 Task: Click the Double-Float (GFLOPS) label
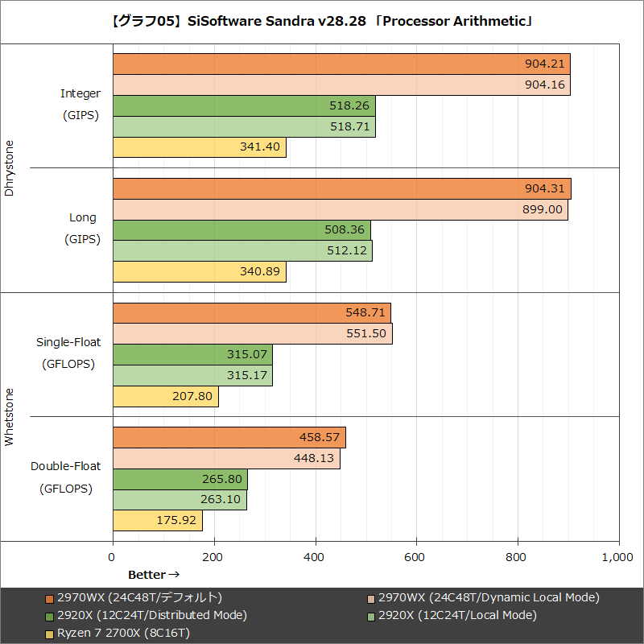[65, 477]
